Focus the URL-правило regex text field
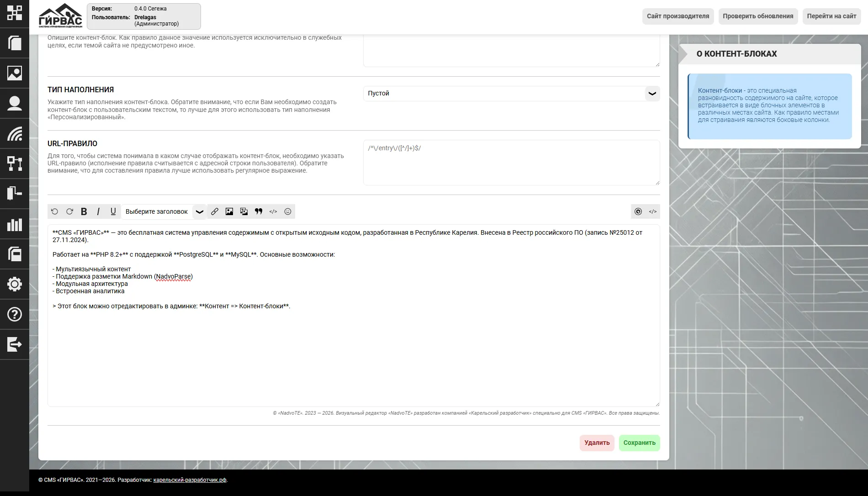 (x=511, y=163)
